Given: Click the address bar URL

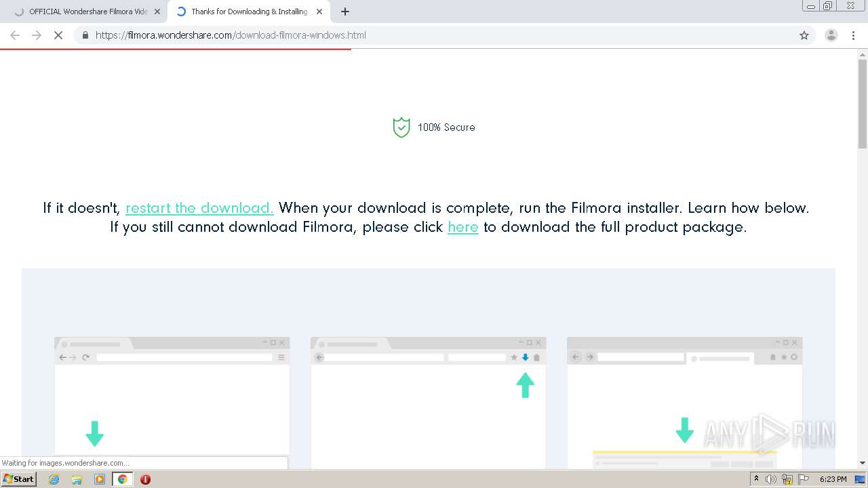Looking at the screenshot, I should pos(231,35).
